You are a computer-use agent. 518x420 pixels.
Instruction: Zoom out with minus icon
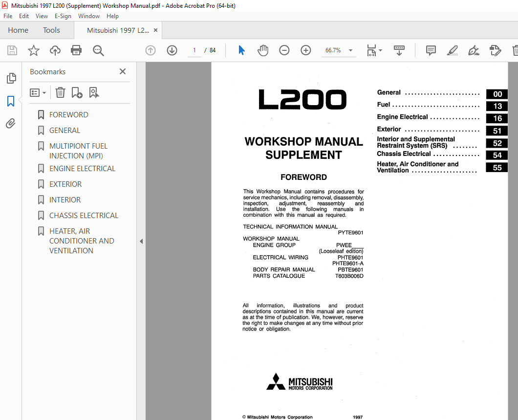coord(284,50)
